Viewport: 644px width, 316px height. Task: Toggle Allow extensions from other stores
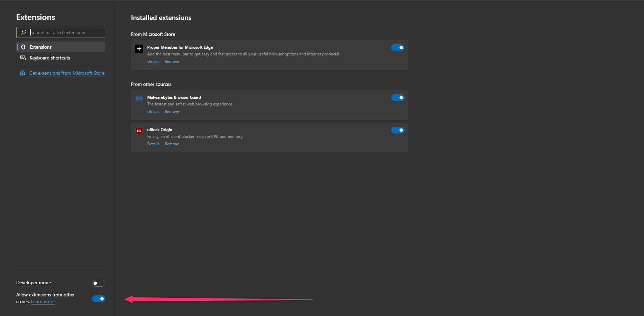point(99,299)
